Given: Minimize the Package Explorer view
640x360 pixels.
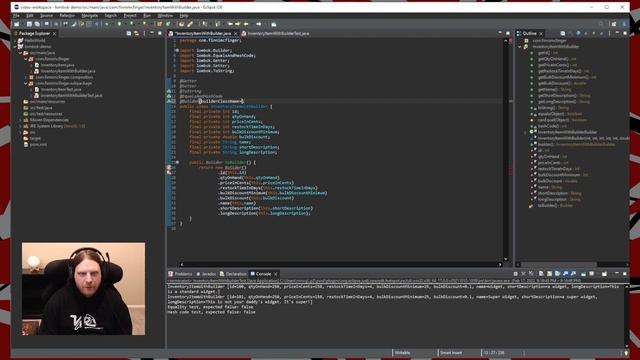Looking at the screenshot, I should (152, 33).
